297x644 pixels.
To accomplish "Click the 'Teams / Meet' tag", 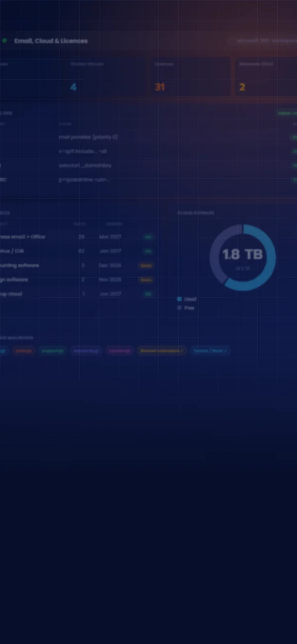I will click(210, 351).
